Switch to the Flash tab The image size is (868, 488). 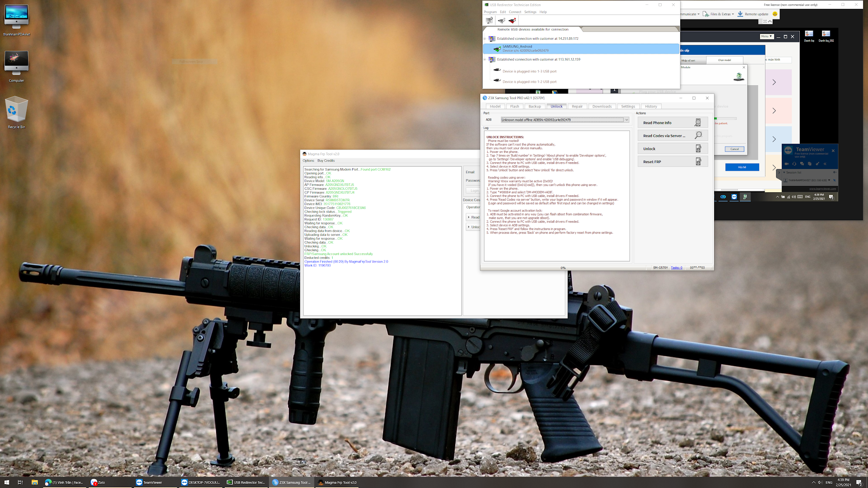[515, 106]
